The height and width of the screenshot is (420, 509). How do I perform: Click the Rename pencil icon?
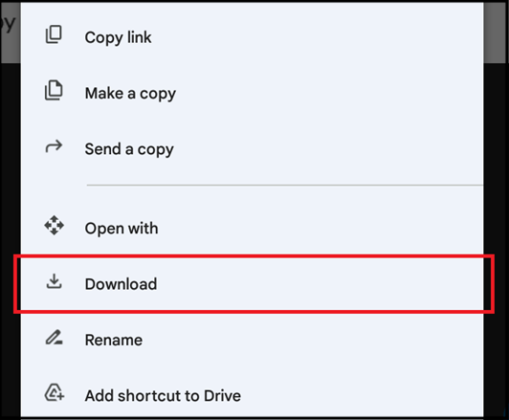[x=54, y=338]
